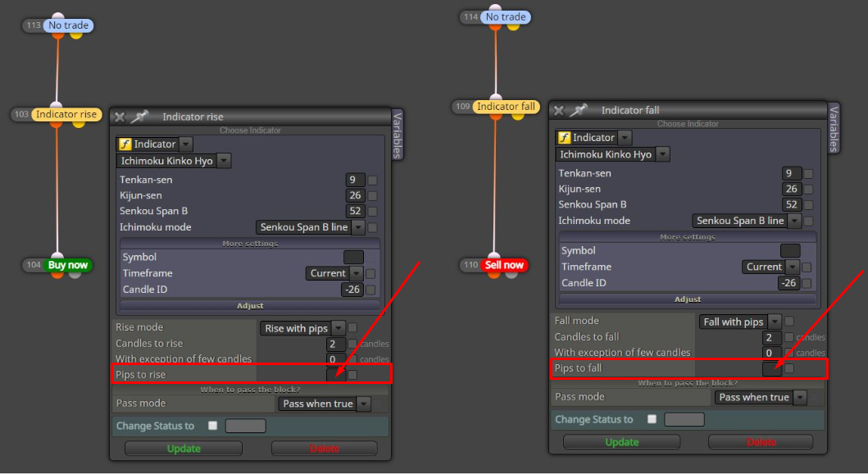Screen dimensions: 868x475
Task: Open Ichimoku mode dropdown in rise panel
Action: (x=358, y=227)
